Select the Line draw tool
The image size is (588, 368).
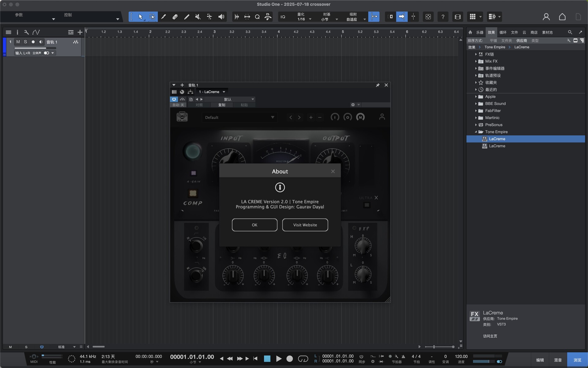click(187, 17)
